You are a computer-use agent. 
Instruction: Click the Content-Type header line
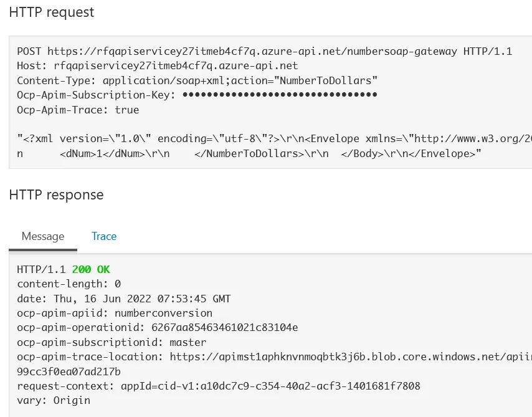[x=197, y=80]
